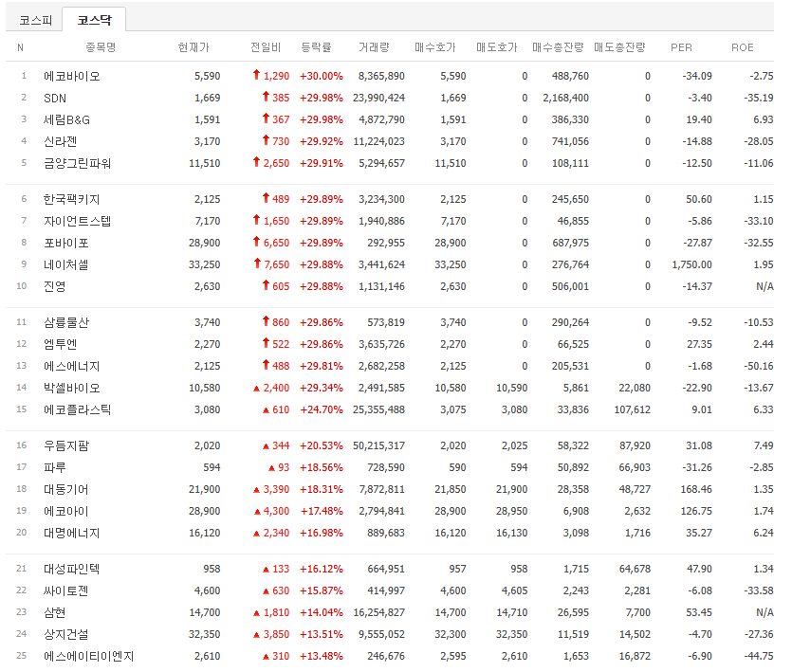This screenshot has height=672, width=792.
Task: Select the 삼현 stock name
Action: pyautogui.click(x=55, y=612)
